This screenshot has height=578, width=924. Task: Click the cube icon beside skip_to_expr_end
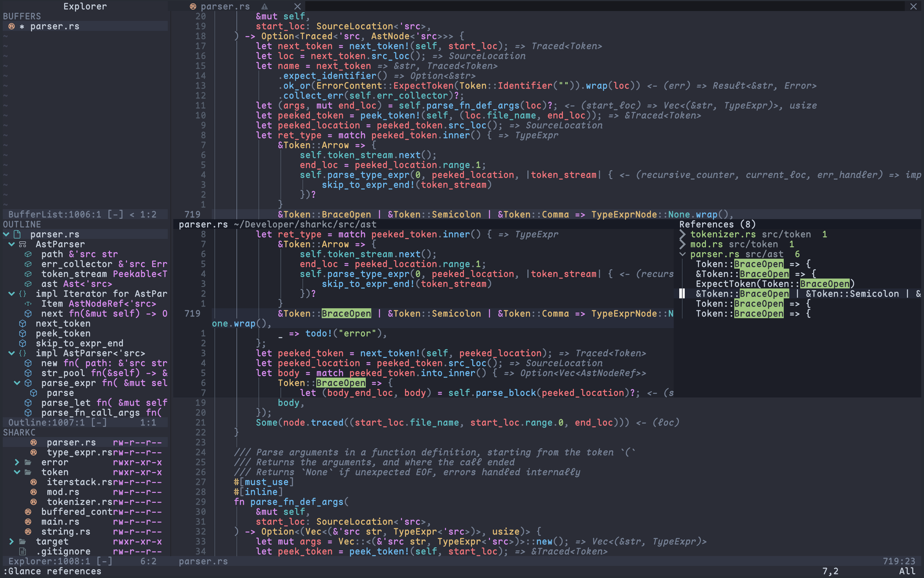pyautogui.click(x=22, y=344)
